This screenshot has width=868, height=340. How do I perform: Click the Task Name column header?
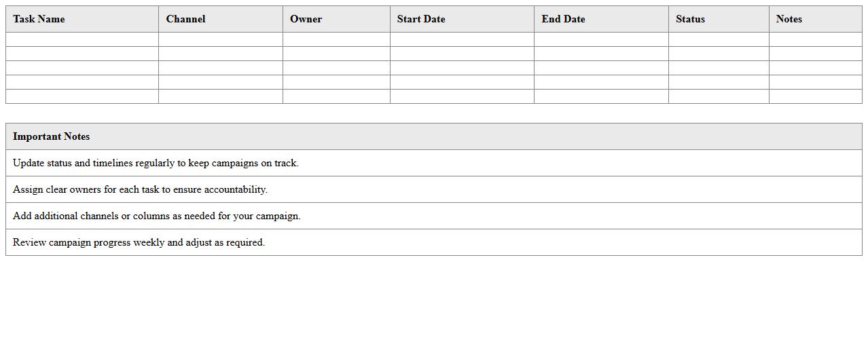click(x=39, y=19)
